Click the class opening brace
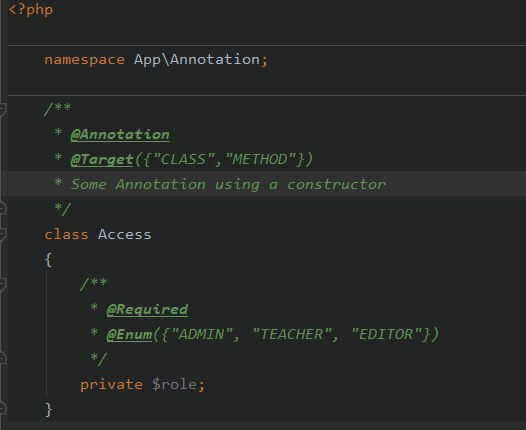This screenshot has height=430, width=526. 48,260
